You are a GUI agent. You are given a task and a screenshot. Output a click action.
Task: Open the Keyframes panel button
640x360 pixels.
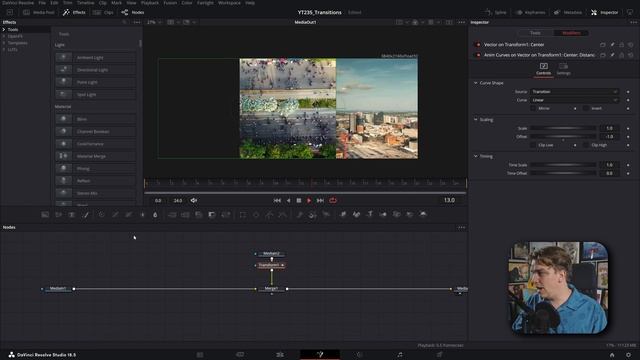530,12
